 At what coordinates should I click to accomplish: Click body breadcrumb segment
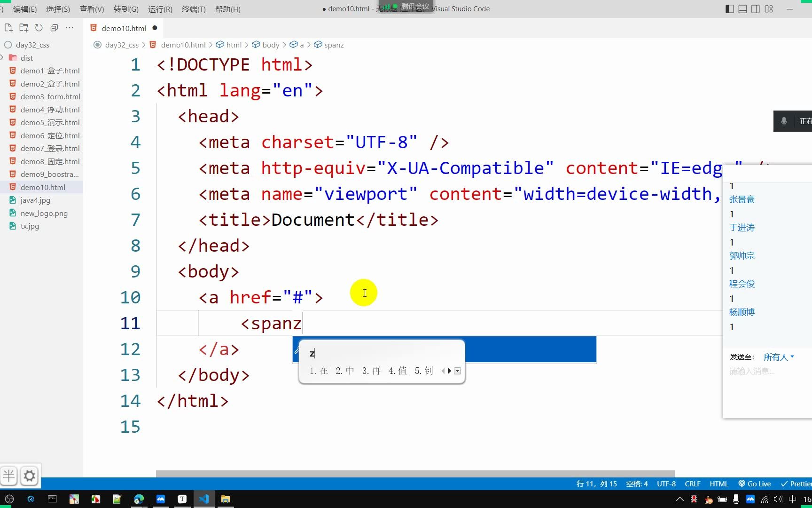tap(271, 45)
